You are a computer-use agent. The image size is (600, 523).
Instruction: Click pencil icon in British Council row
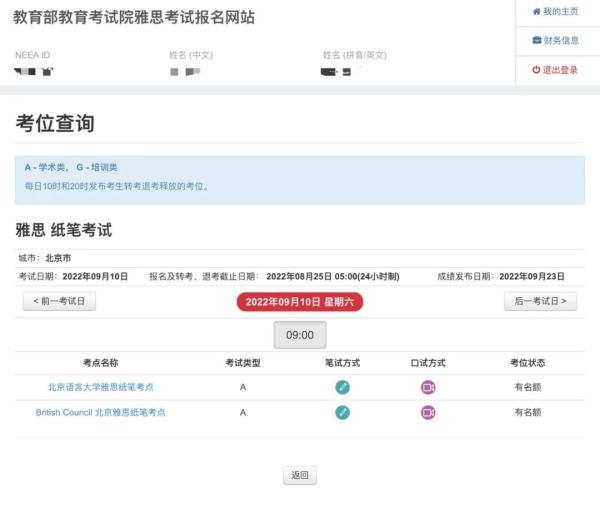coord(342,412)
